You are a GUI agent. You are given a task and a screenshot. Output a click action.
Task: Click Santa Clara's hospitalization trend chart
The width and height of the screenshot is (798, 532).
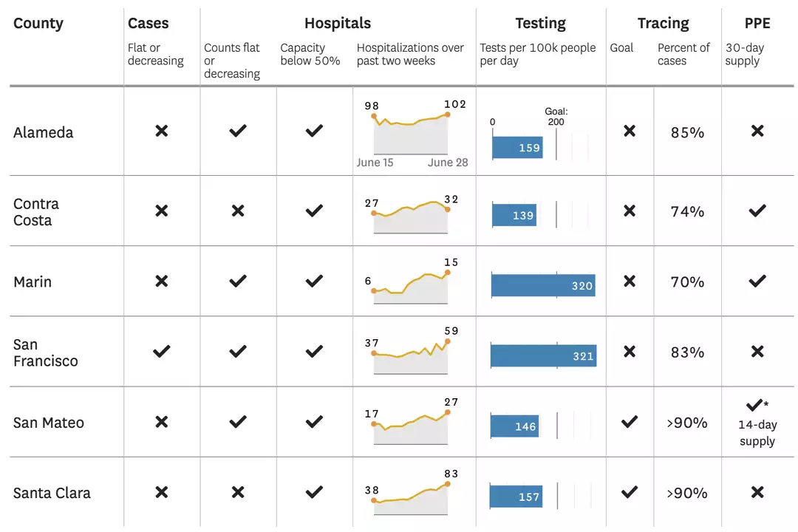[410, 499]
